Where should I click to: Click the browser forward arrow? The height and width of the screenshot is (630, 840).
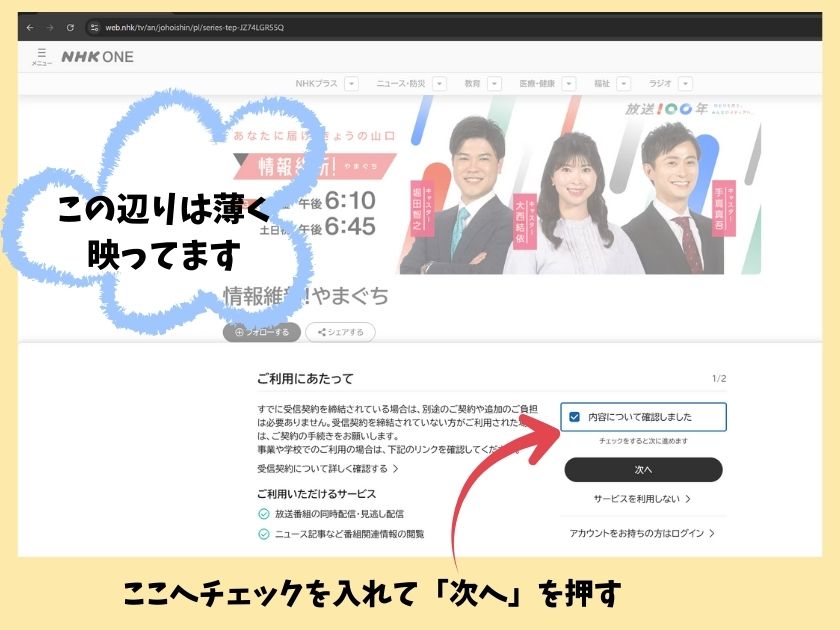pos(50,27)
